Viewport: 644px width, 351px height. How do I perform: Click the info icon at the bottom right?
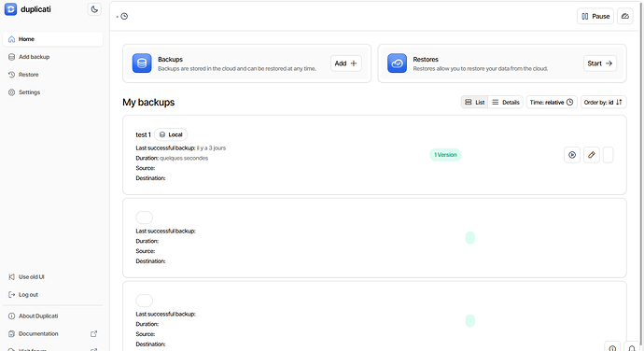pyautogui.click(x=612, y=347)
